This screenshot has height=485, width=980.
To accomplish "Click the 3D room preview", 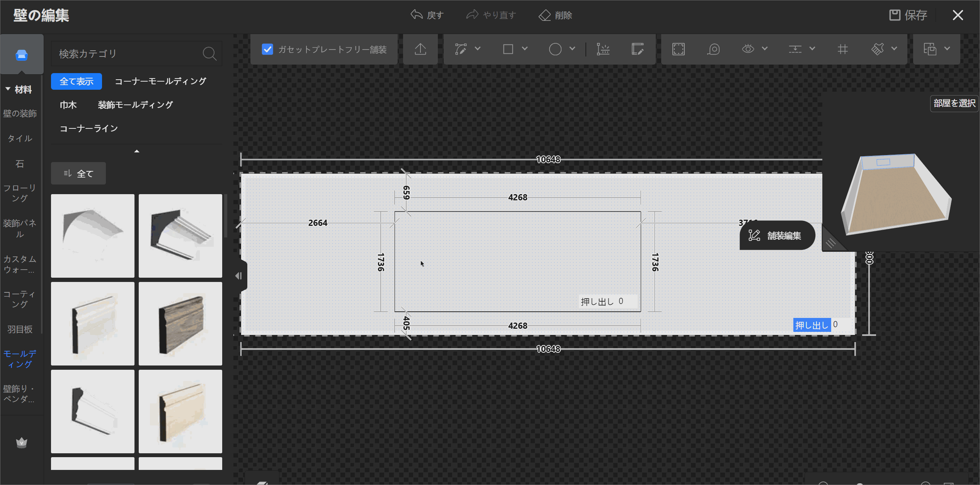I will [x=897, y=194].
